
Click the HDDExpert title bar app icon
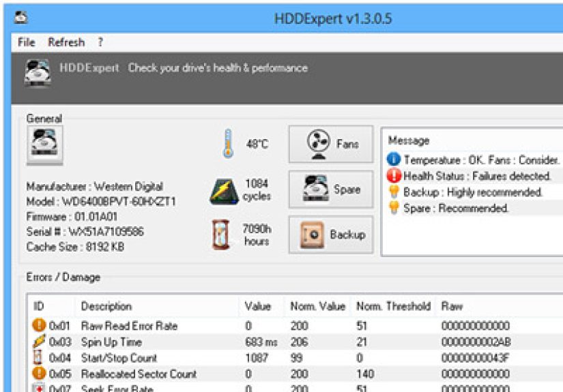[21, 17]
